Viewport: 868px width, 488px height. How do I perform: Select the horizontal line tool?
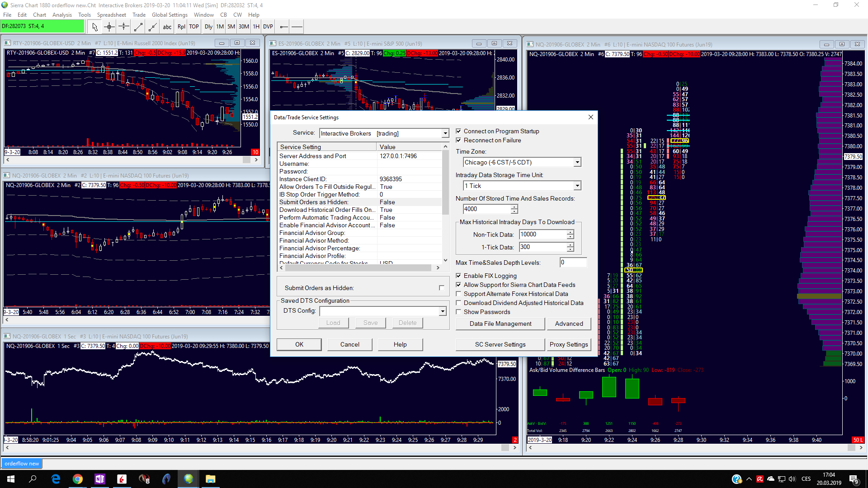point(297,27)
